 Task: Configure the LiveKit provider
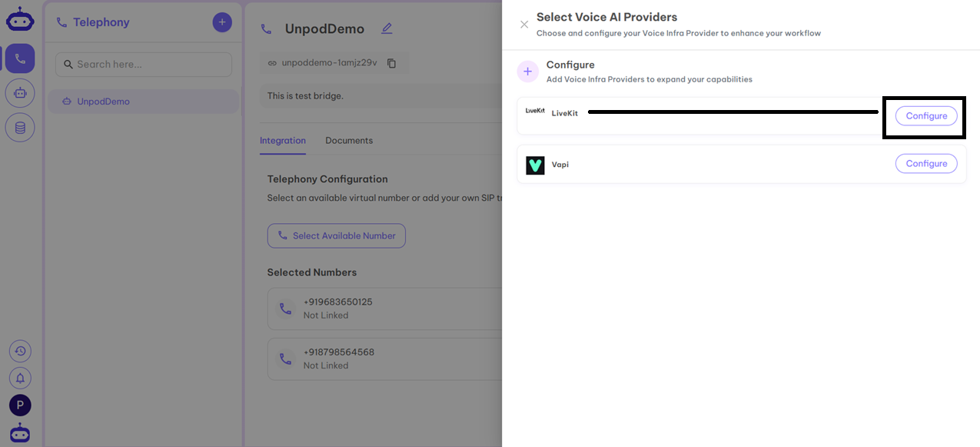click(x=925, y=115)
